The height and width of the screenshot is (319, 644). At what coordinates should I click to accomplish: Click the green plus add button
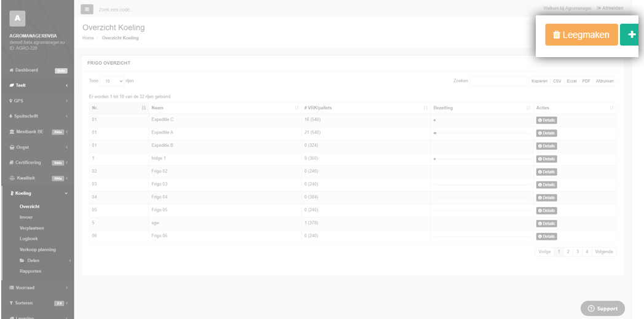(x=629, y=35)
